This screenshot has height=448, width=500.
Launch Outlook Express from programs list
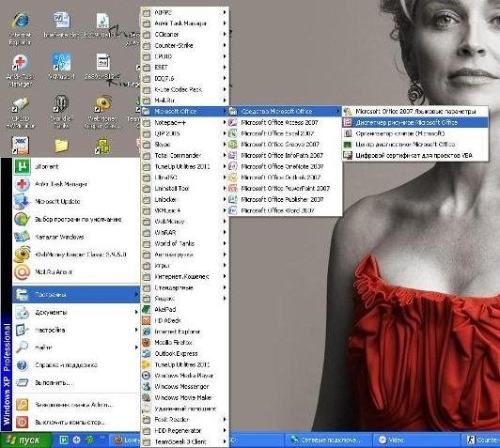(184, 354)
